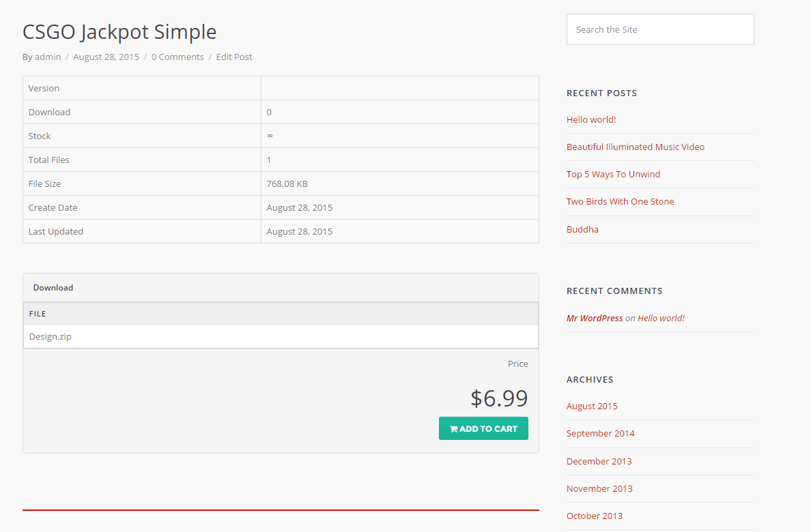Click the Download panel heading
The width and height of the screenshot is (811, 532).
53,287
